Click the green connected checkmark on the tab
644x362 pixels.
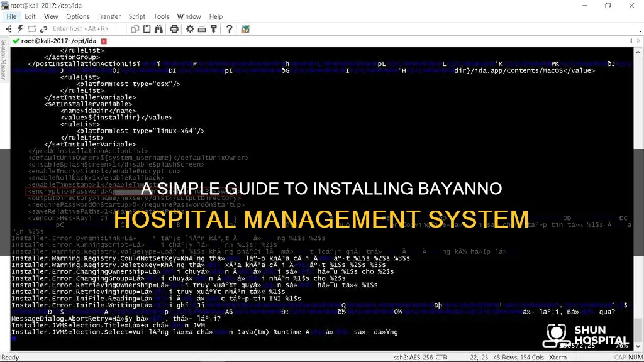click(16, 41)
